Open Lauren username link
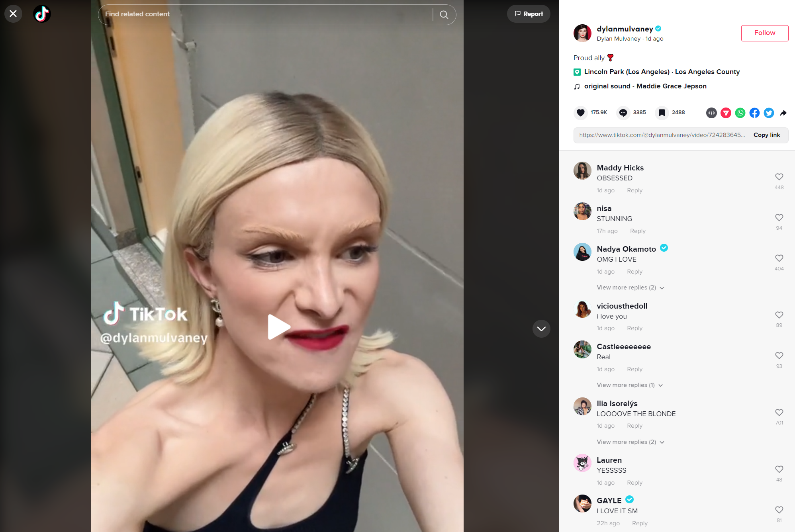The height and width of the screenshot is (532, 795). tap(609, 460)
